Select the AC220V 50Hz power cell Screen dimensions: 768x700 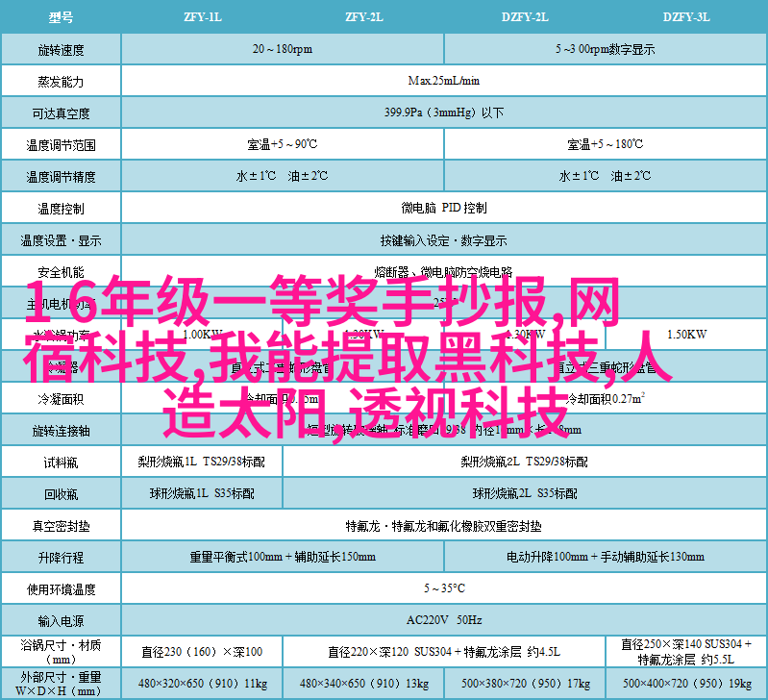[443, 621]
